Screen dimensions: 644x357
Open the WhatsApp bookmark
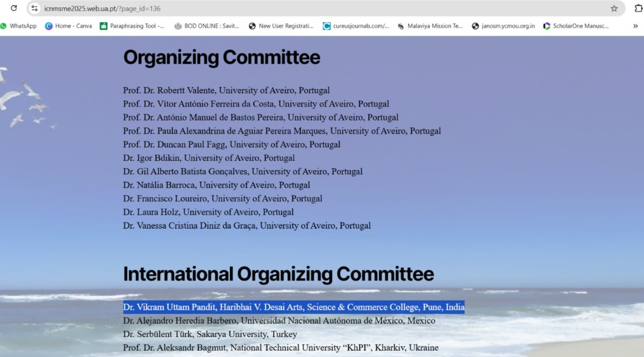coord(19,26)
